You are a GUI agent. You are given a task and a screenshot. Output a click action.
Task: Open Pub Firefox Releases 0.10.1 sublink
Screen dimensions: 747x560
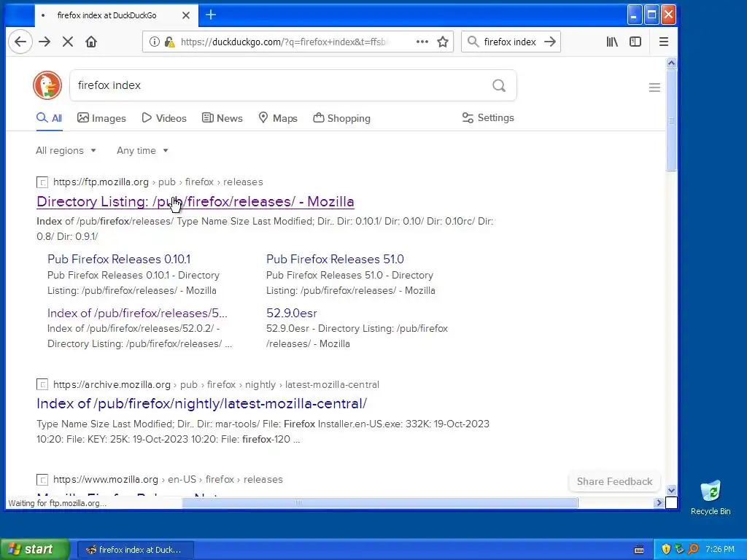click(119, 259)
